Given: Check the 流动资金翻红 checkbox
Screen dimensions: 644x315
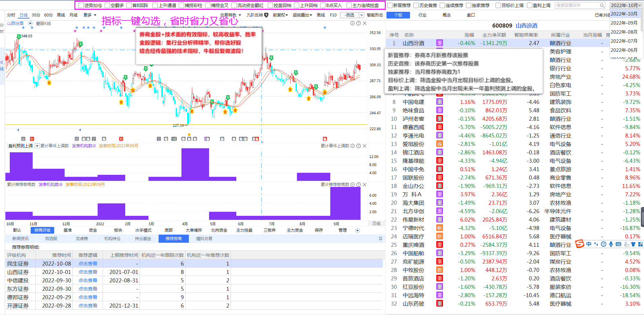Looking at the screenshot, I should tap(234, 5).
